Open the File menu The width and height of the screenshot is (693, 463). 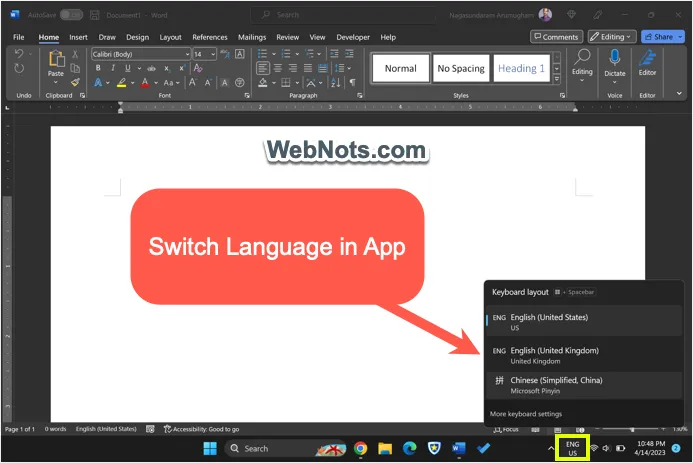point(19,37)
